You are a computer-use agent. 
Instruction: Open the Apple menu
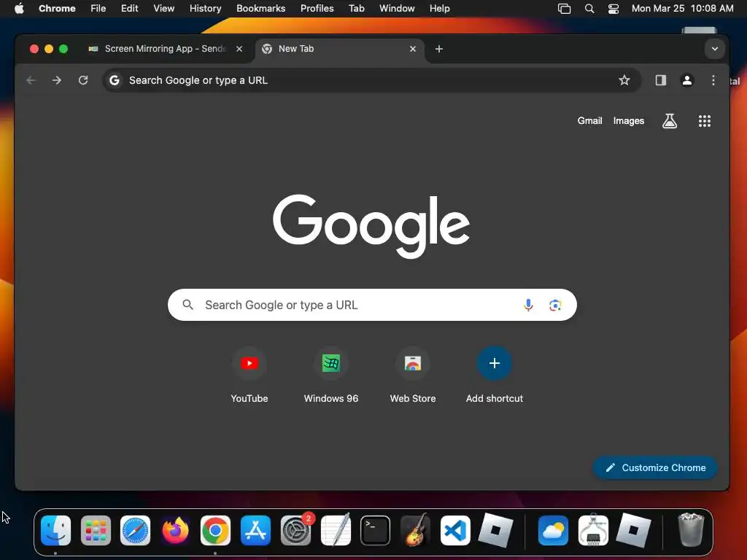pyautogui.click(x=19, y=9)
